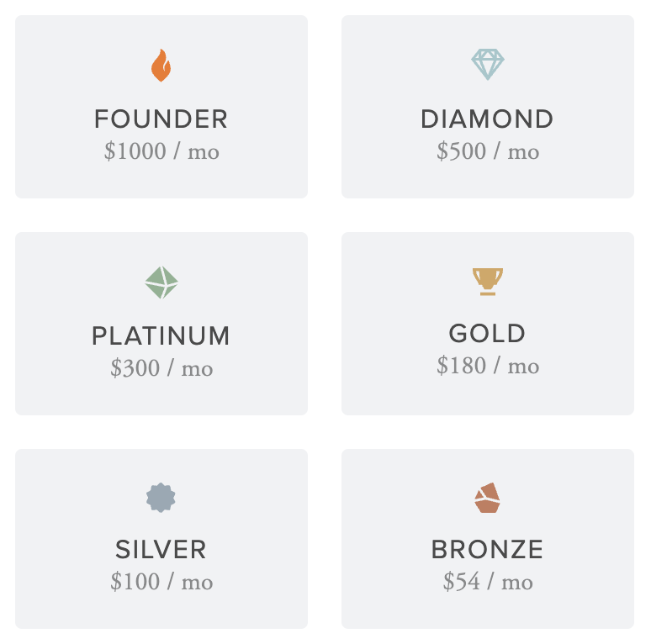The image size is (651, 644).
Task: Click the blue diamond gem icon
Action: (x=488, y=65)
